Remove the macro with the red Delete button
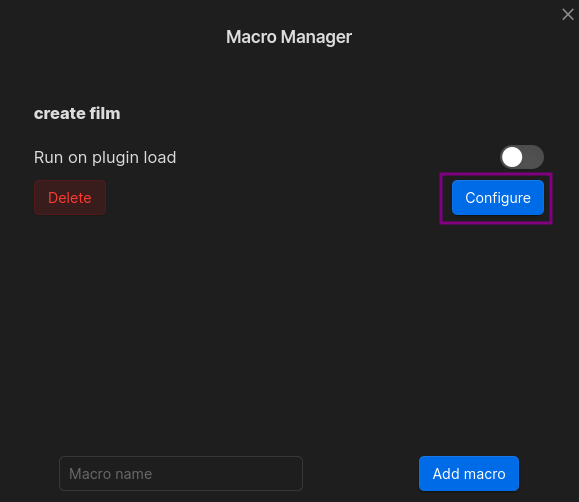 coord(70,198)
